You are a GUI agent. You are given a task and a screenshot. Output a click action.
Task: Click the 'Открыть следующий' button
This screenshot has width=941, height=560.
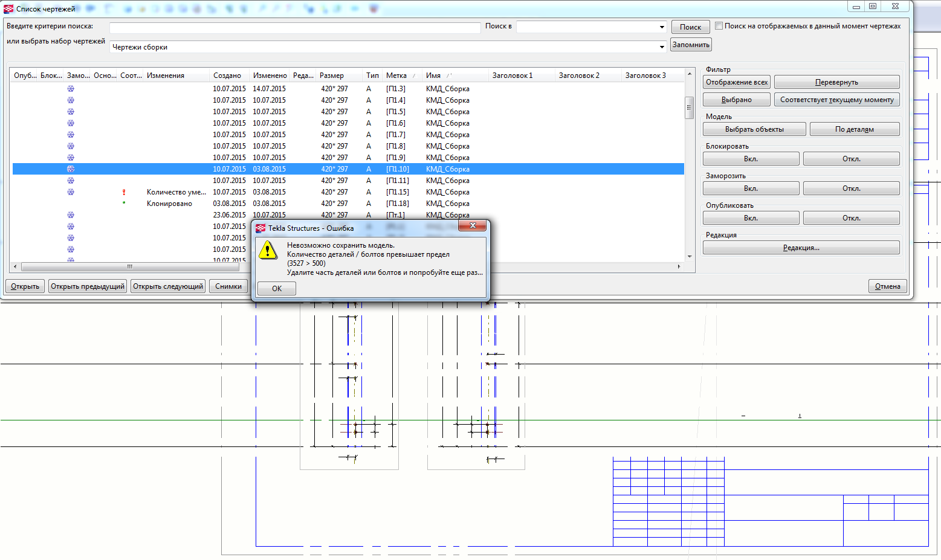coord(168,286)
